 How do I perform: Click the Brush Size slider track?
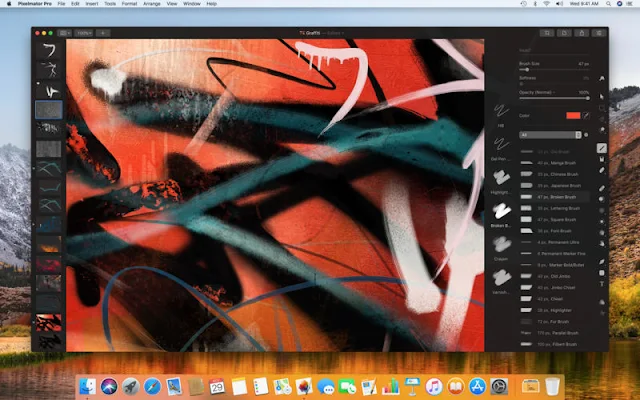coord(554,70)
